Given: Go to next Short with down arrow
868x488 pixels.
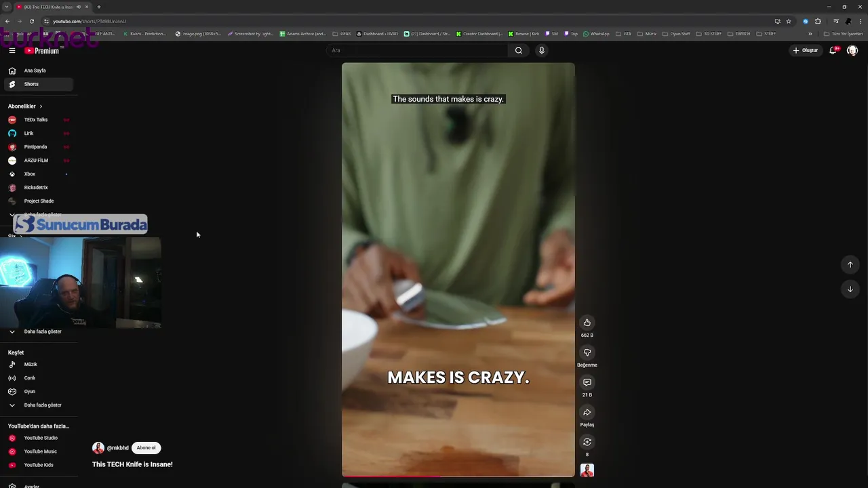Looking at the screenshot, I should coord(850,289).
